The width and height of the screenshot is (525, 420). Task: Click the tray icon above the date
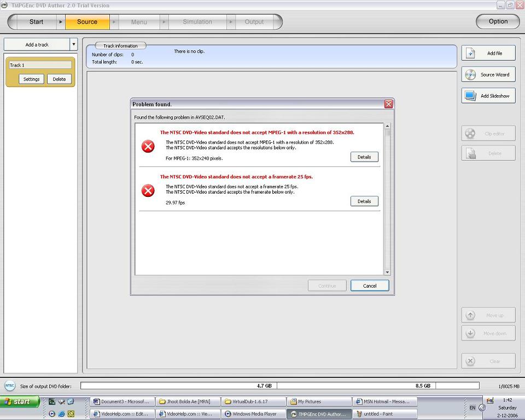pos(490,400)
